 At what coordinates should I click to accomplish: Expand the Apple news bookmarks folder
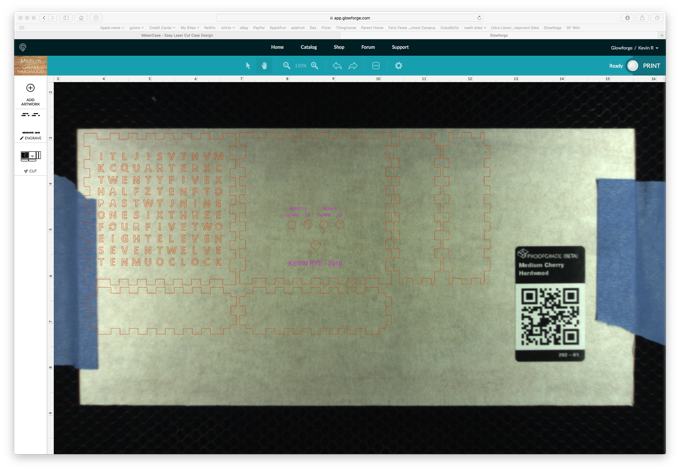pos(112,27)
